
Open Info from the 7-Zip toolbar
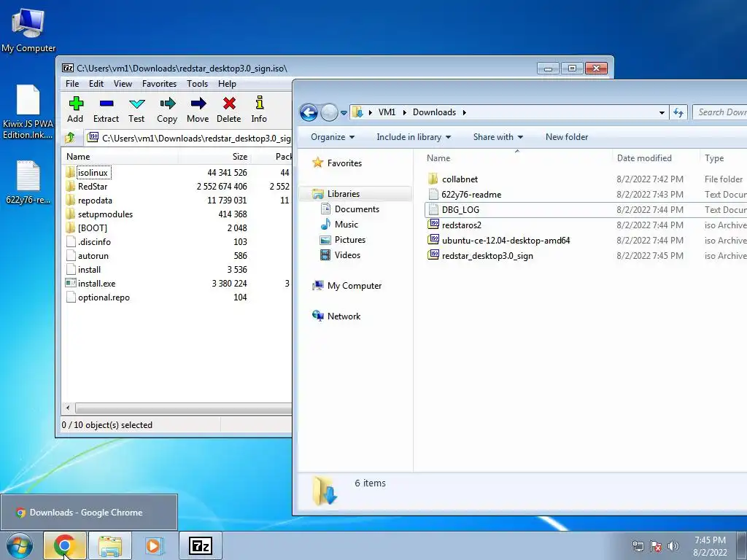[x=259, y=109]
